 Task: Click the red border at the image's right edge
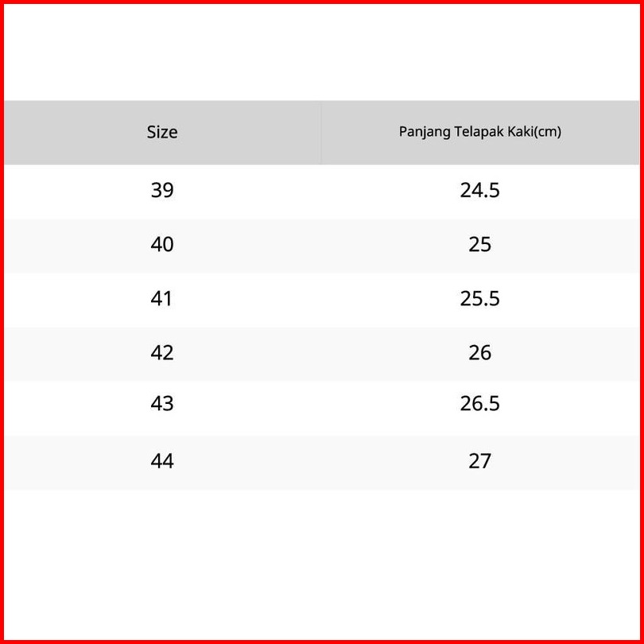(x=641, y=321)
